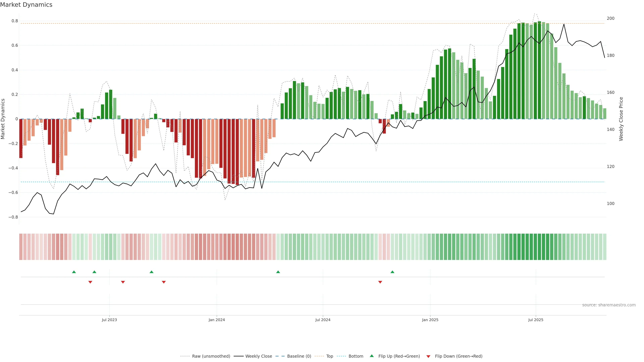Click the red flip-down triangle after Jul 2023
This screenshot has width=644, height=362.
(123, 282)
